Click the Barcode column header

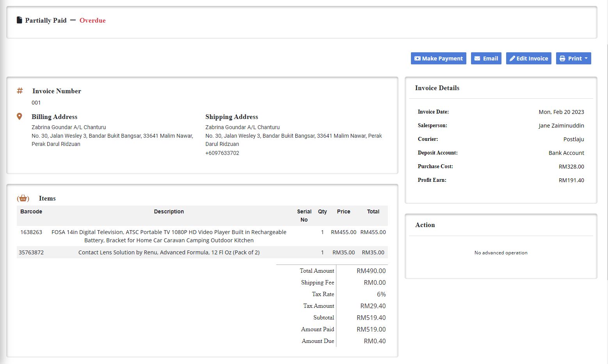coord(31,211)
